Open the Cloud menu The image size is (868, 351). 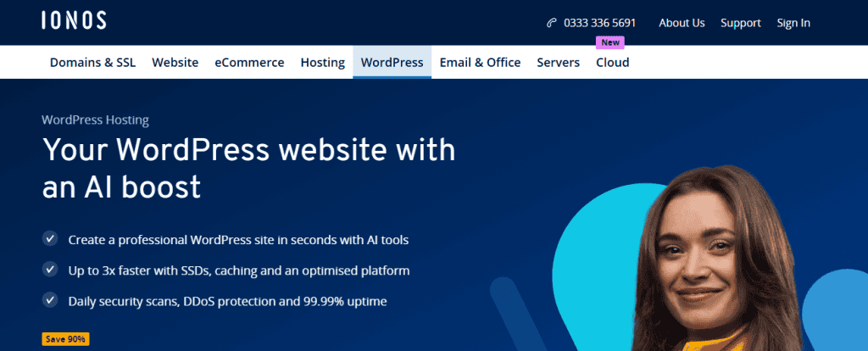(612, 63)
